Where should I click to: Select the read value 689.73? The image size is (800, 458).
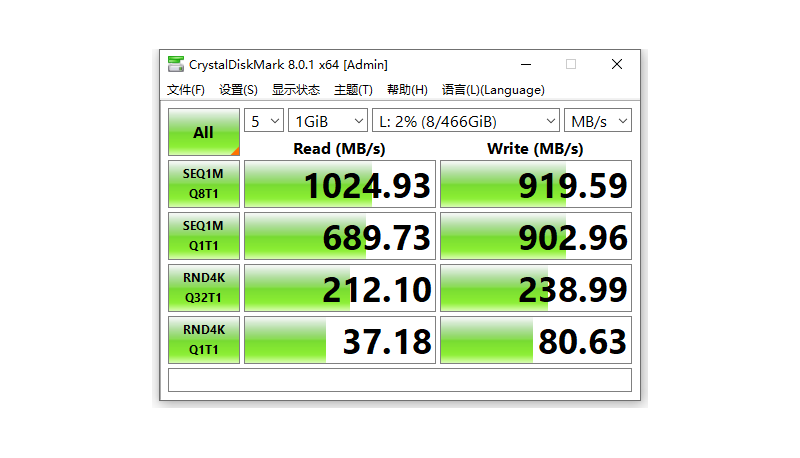[x=340, y=236]
